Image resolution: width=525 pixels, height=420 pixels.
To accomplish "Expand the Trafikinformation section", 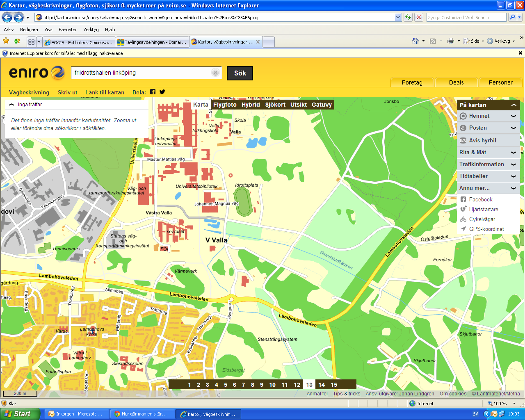I will tap(514, 164).
